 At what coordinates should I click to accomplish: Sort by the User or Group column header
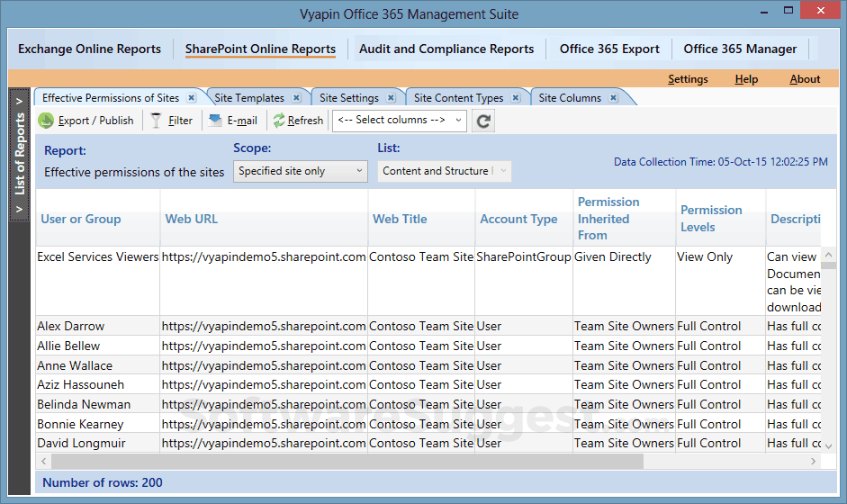point(81,219)
